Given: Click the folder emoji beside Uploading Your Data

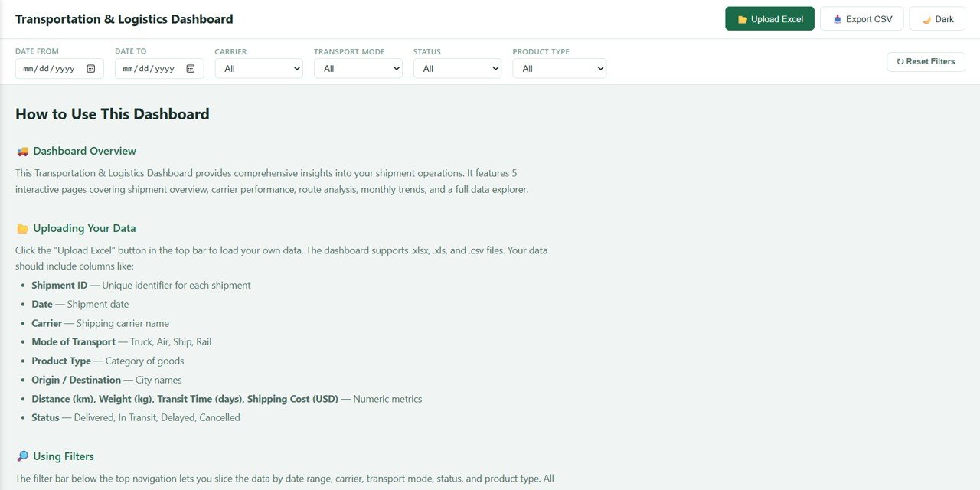Looking at the screenshot, I should tap(21, 228).
